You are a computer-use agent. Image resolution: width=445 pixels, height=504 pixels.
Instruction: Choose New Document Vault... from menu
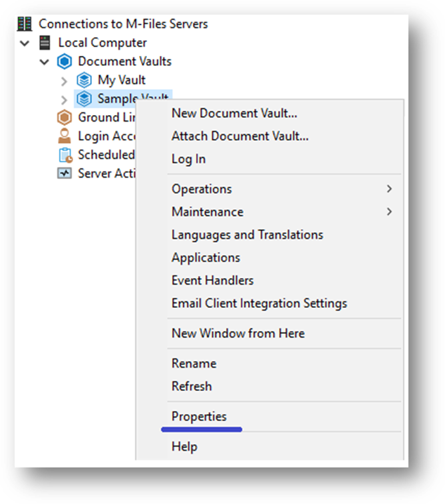(234, 113)
